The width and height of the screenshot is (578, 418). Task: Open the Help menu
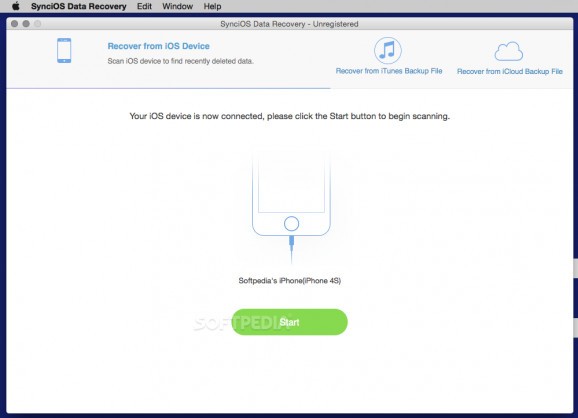click(212, 6)
